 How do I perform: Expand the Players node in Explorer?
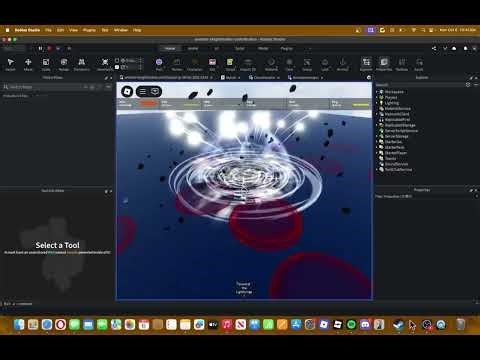(378, 97)
